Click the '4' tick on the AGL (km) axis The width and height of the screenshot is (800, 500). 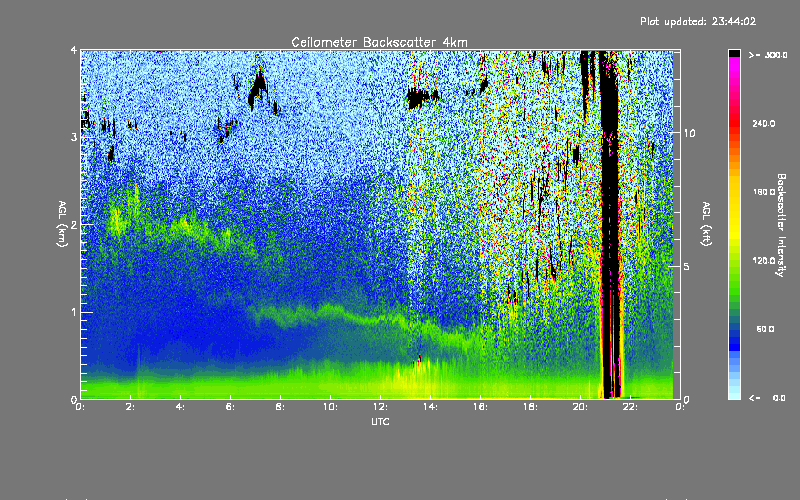(x=73, y=50)
